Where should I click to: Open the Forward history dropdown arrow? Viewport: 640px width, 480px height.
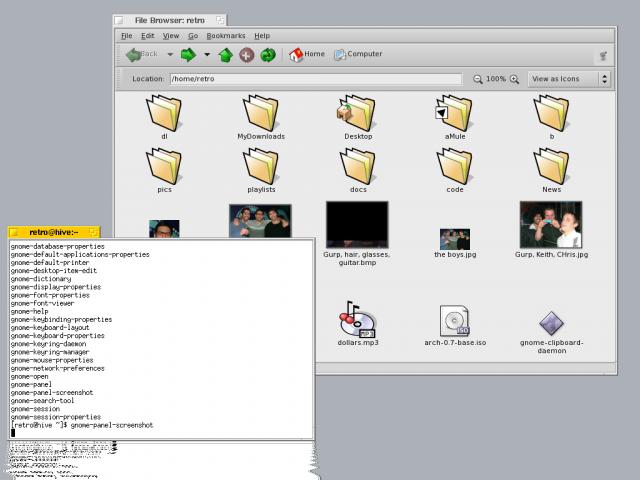click(207, 54)
